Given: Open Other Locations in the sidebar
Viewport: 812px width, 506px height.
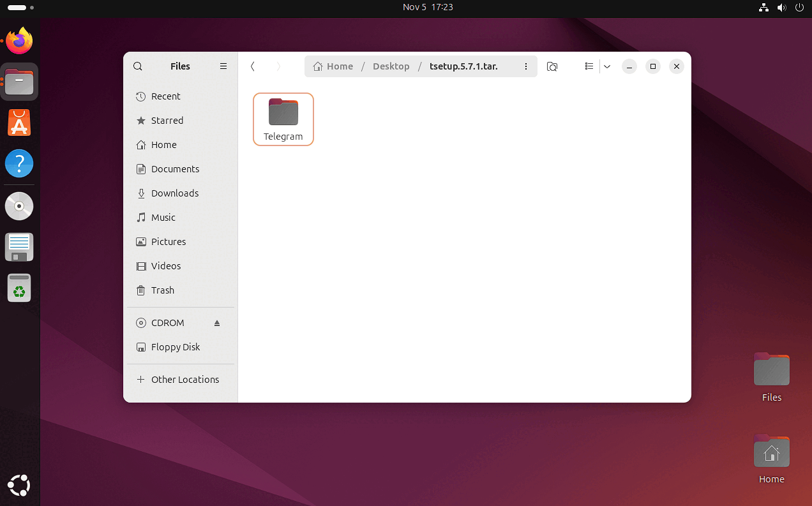Looking at the screenshot, I should [181, 380].
